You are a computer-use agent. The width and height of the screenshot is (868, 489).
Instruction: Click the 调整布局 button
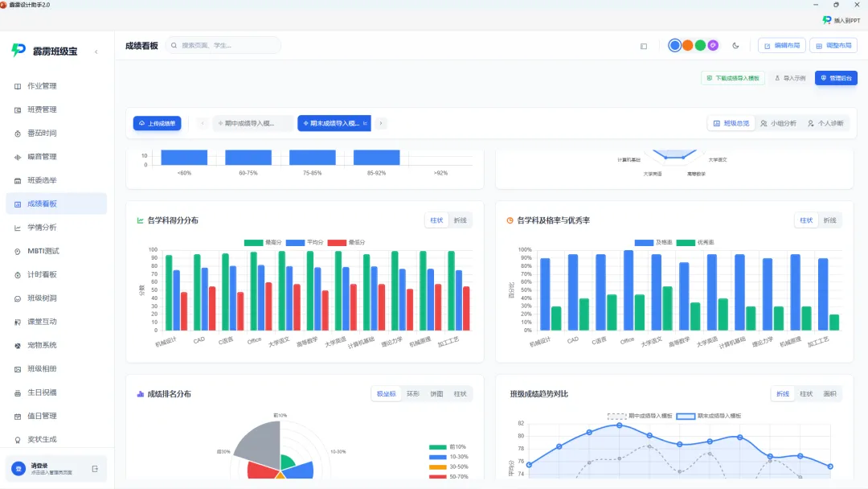click(x=833, y=45)
